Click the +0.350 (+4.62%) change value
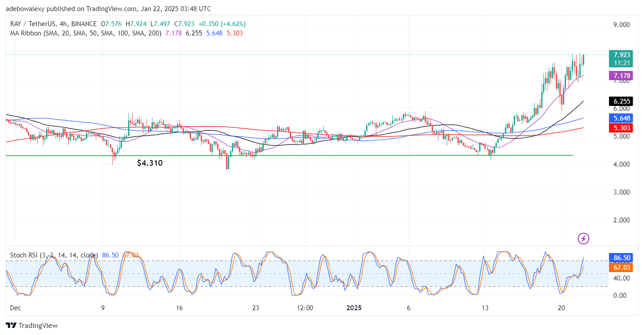This screenshot has width=644, height=335. pos(222,24)
